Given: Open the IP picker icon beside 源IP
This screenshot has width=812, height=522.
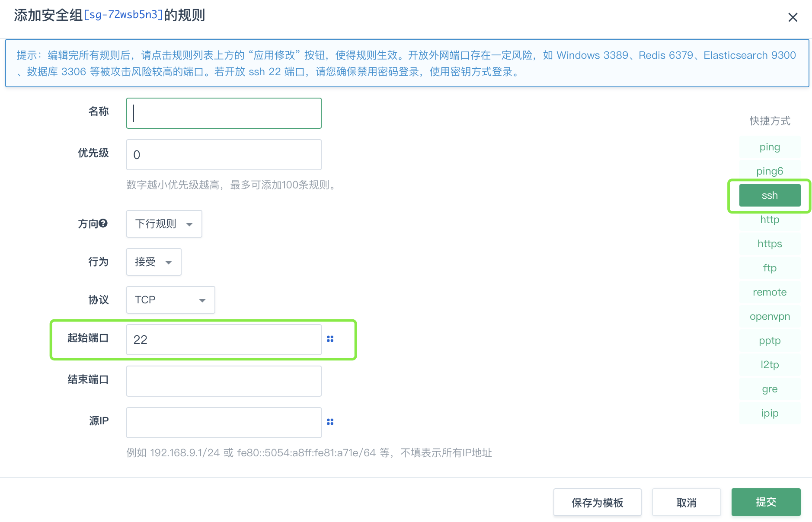Looking at the screenshot, I should (x=330, y=422).
